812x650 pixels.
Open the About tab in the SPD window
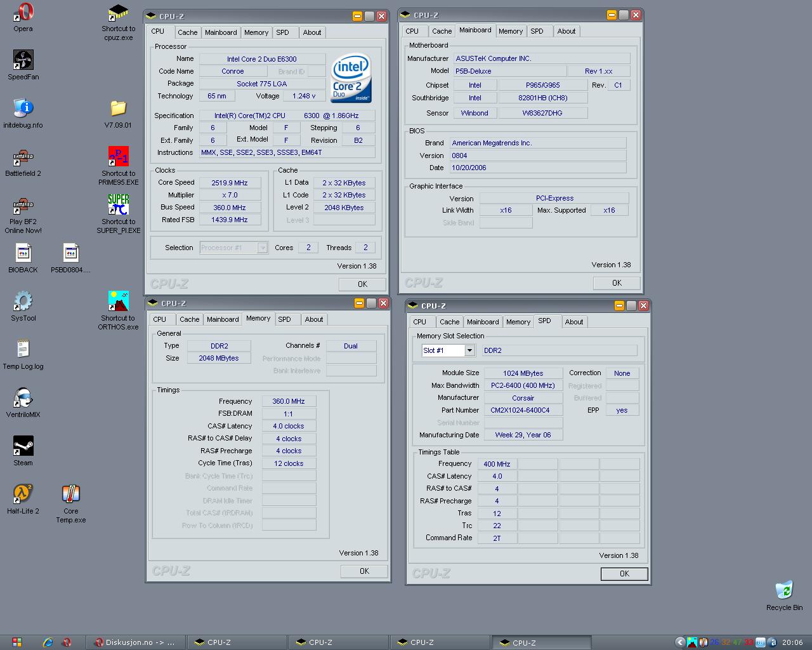[573, 322]
